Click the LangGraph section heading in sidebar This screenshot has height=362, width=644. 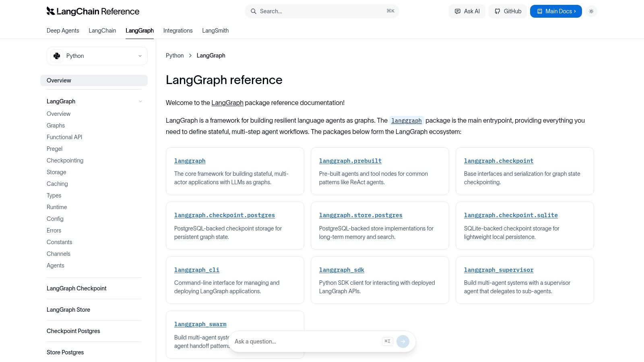click(61, 101)
